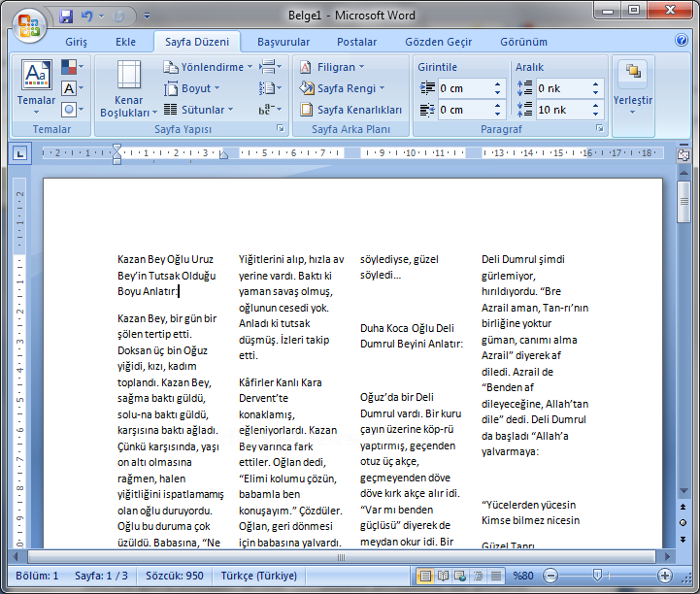
Task: Click spacing after field showing 10 nk
Action: (562, 110)
